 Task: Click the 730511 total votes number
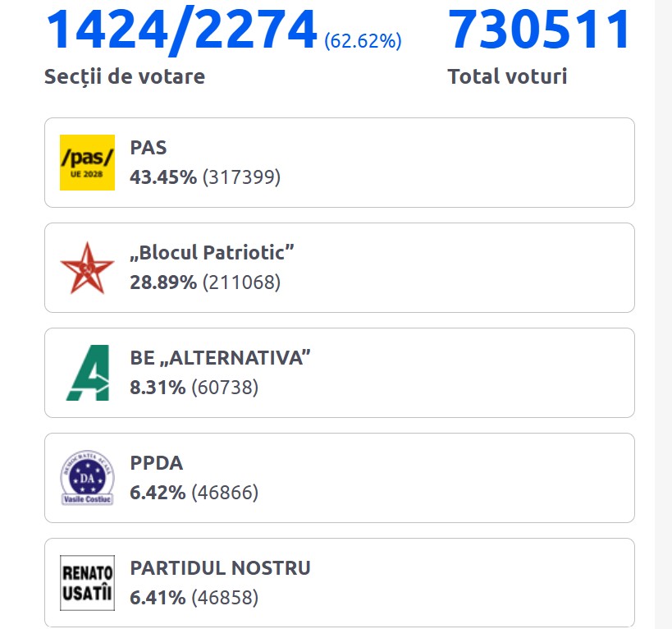point(540,30)
